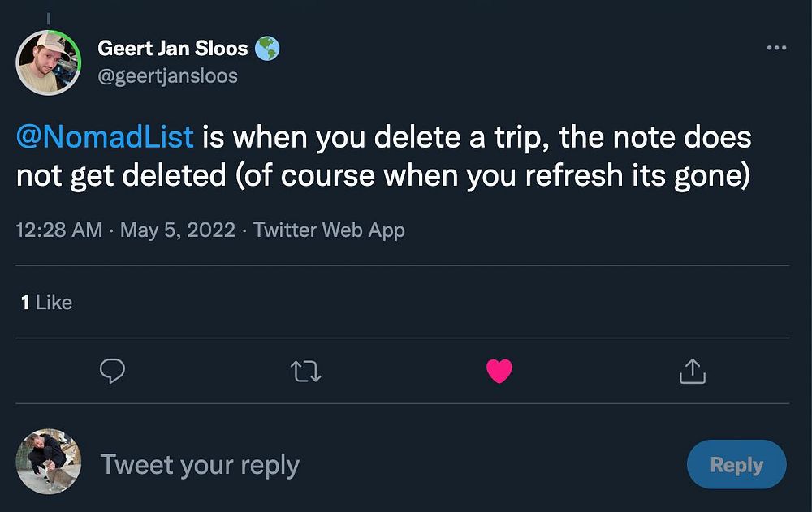The image size is (812, 512).
Task: Open the Twitter Web App source link
Action: tap(329, 230)
